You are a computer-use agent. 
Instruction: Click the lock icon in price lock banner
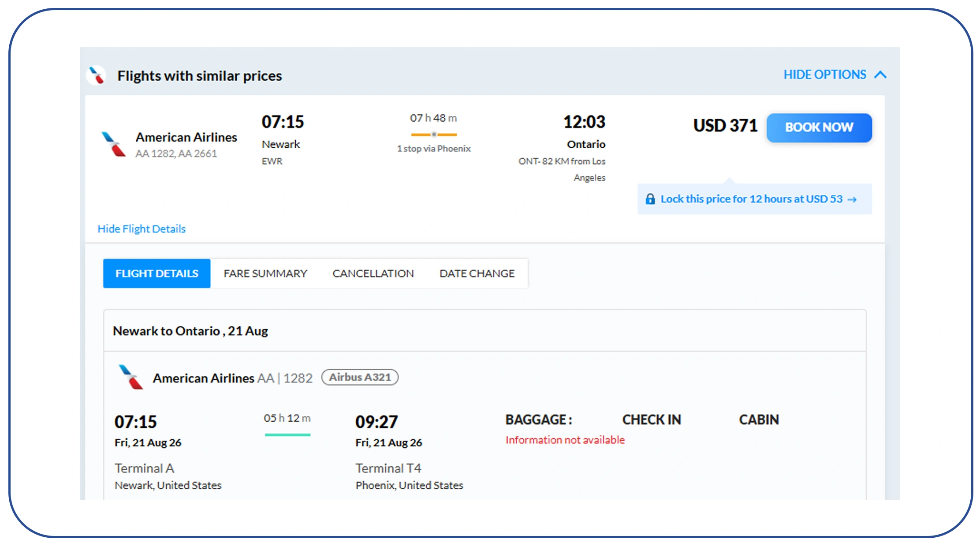pos(650,199)
